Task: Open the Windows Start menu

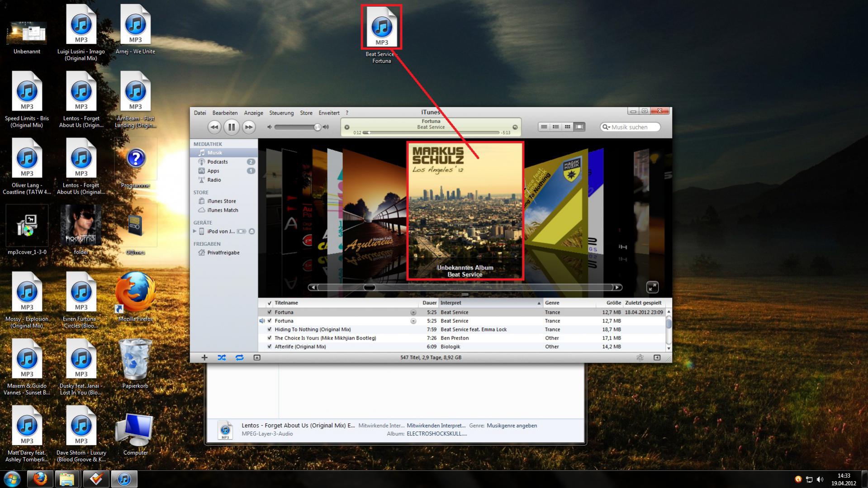Action: coord(12,479)
